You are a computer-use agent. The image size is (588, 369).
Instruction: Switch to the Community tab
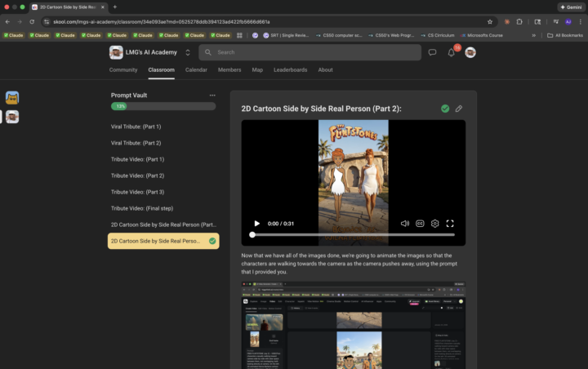click(x=123, y=70)
